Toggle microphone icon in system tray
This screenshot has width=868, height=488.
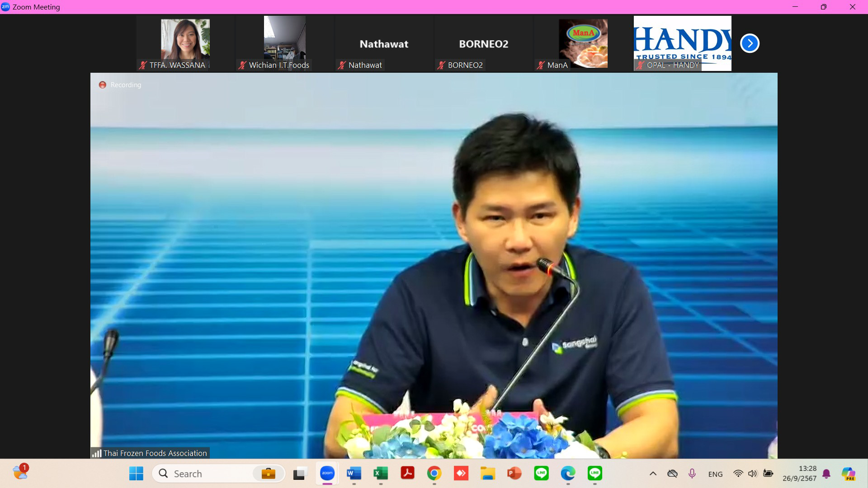pos(692,474)
